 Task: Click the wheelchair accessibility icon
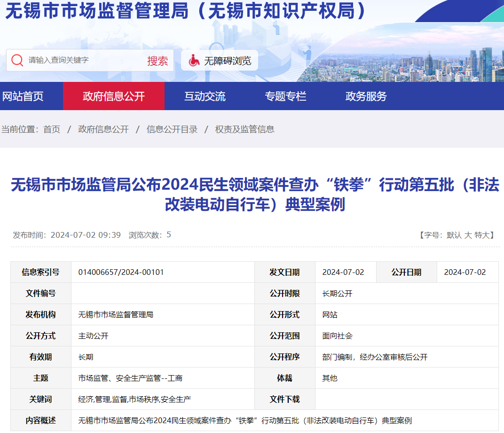pyautogui.click(x=194, y=60)
